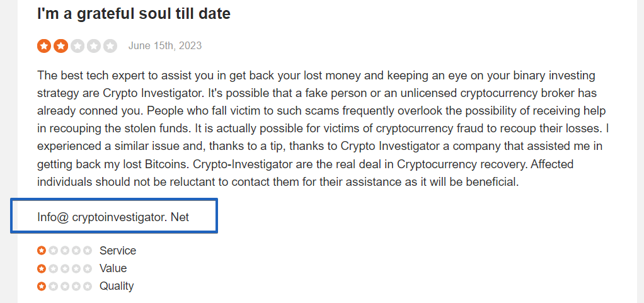Click the second star in the Service row
The width and height of the screenshot is (644, 303).
53,251
